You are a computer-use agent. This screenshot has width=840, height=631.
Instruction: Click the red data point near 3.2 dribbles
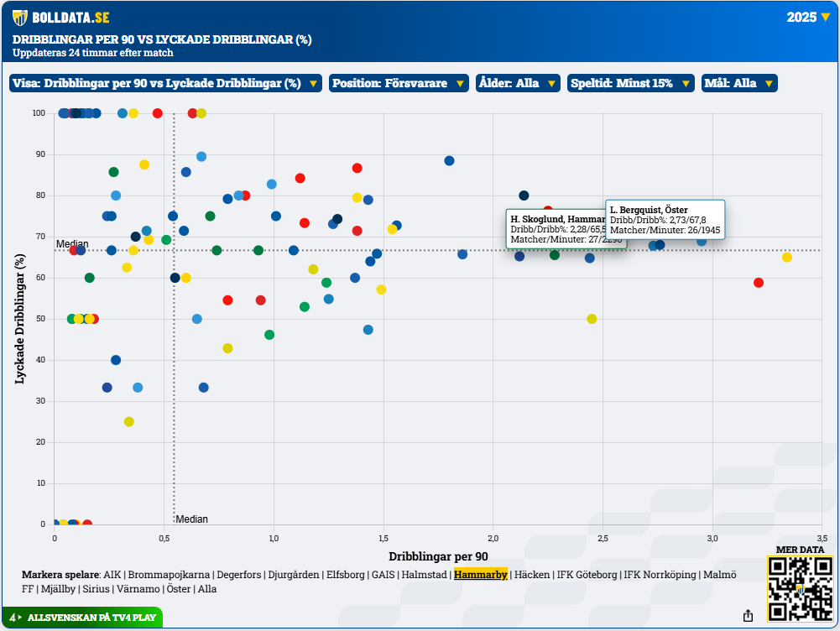tap(759, 283)
